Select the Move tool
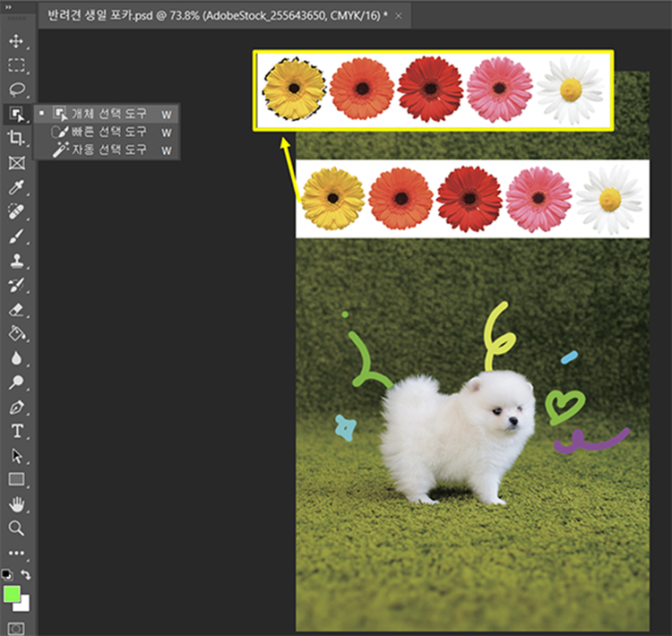 16,41
